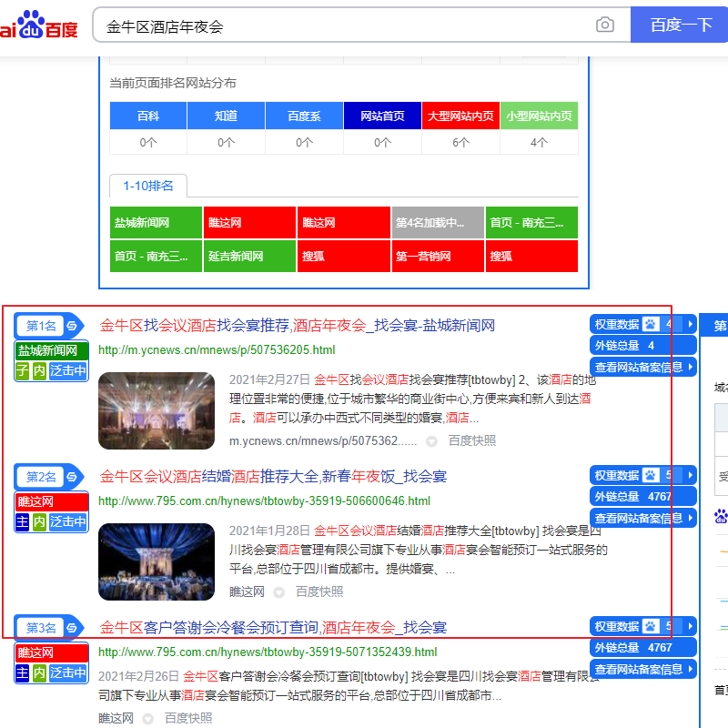The width and height of the screenshot is (728, 728).
Task: Open 百度快照 for the second result
Action: [x=319, y=591]
